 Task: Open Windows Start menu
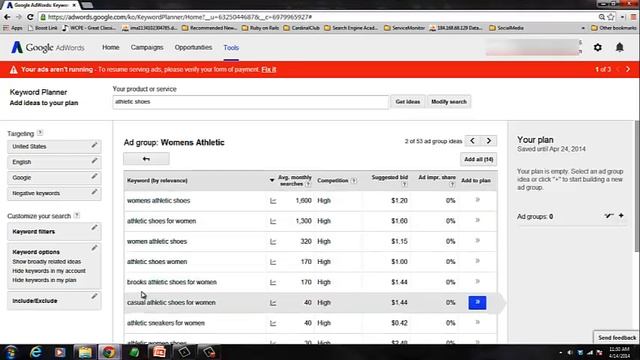click(11, 352)
